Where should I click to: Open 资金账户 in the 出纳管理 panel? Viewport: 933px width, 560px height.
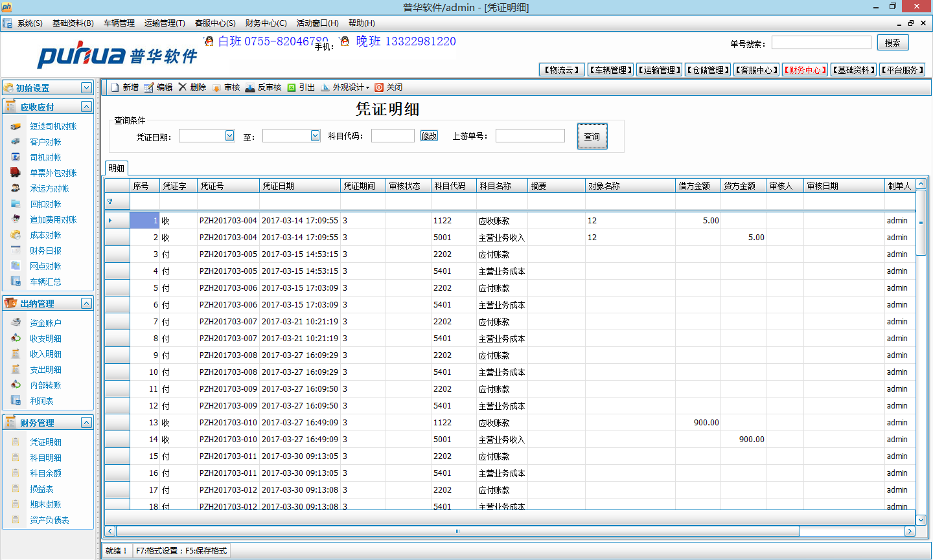pyautogui.click(x=45, y=323)
